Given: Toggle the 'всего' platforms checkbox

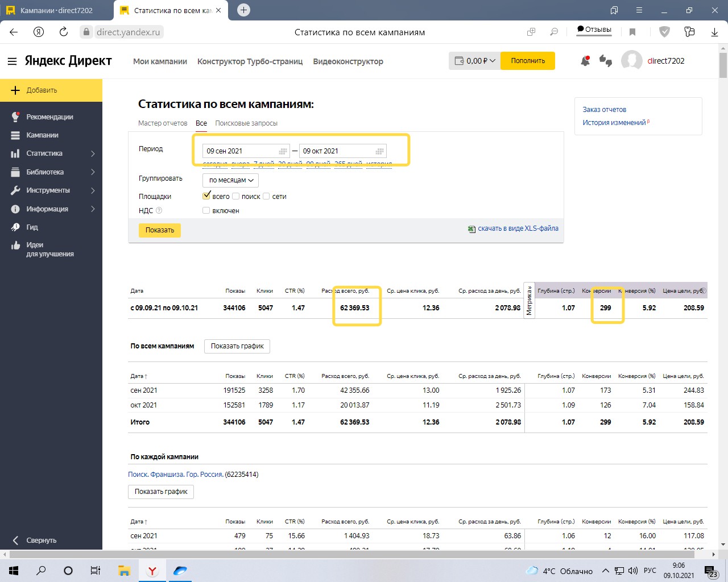Looking at the screenshot, I should pos(206,196).
